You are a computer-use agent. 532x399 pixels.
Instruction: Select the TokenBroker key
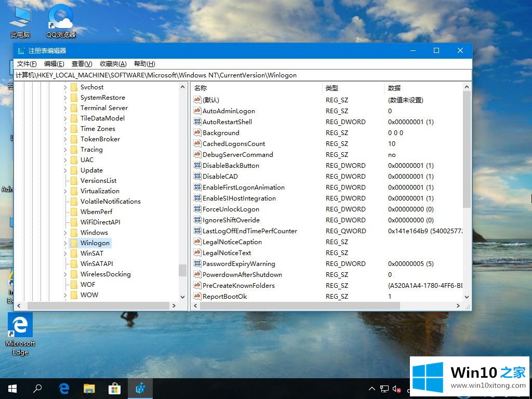[100, 139]
